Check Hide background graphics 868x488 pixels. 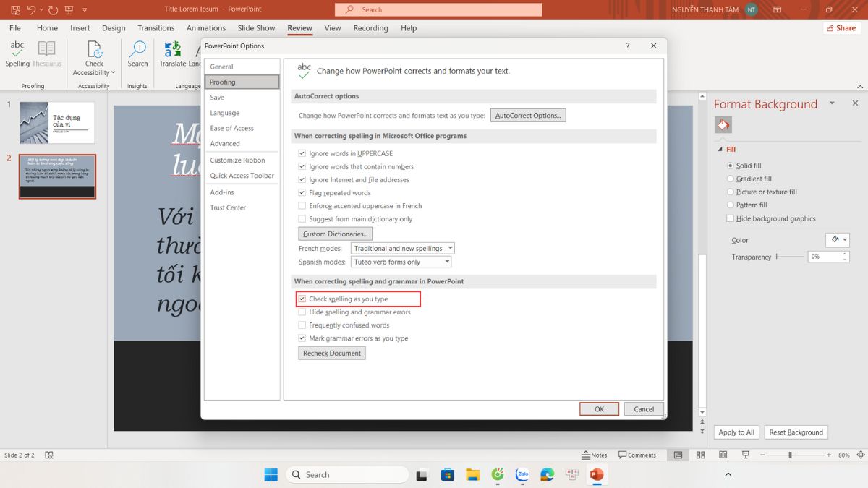click(730, 218)
